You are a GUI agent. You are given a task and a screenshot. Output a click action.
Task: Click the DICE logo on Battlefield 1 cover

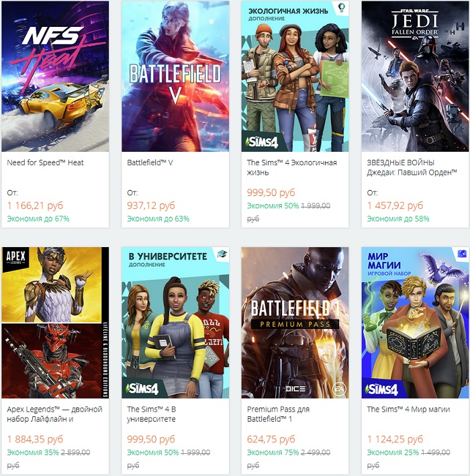click(295, 388)
